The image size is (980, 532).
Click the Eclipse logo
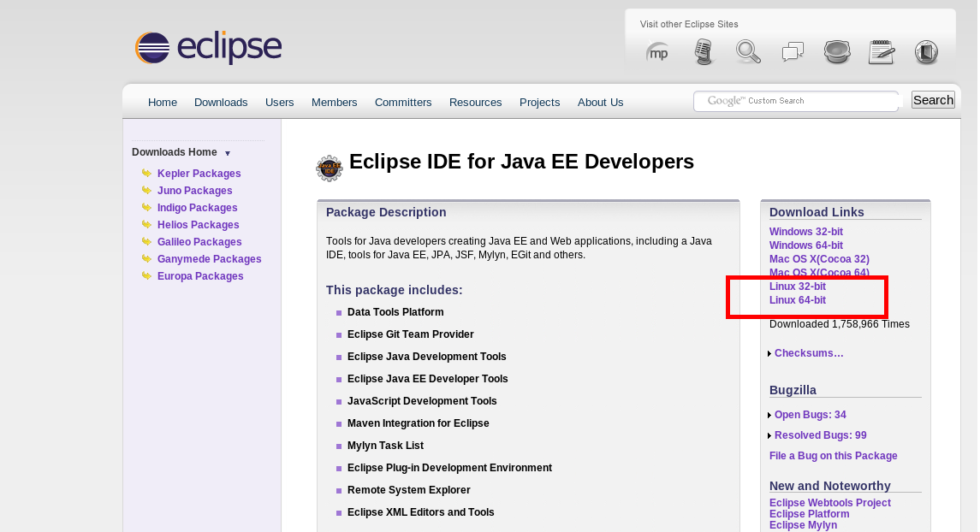208,47
